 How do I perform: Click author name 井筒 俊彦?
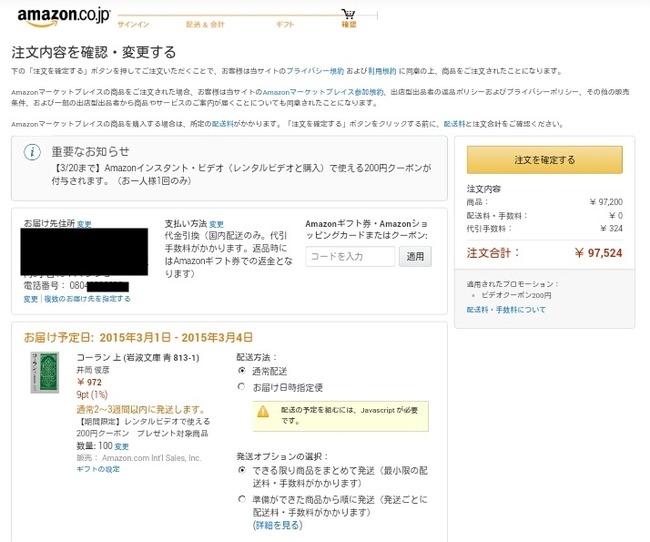coord(93,369)
